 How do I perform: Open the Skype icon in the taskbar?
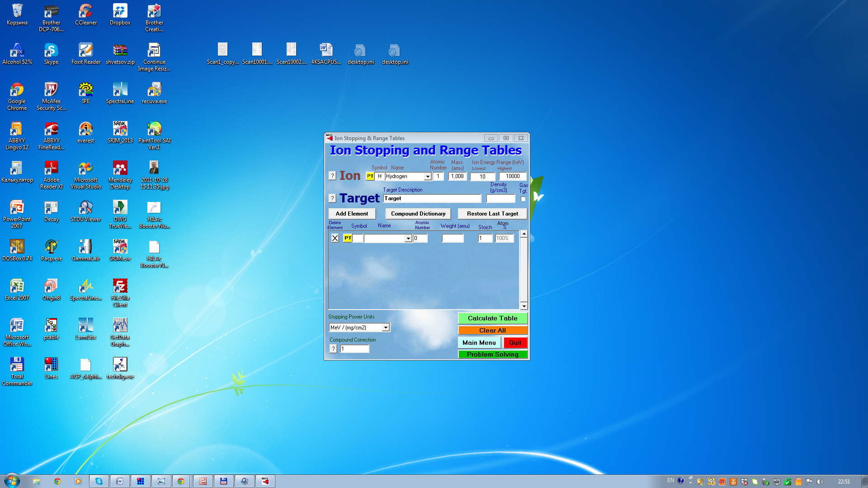[99, 481]
